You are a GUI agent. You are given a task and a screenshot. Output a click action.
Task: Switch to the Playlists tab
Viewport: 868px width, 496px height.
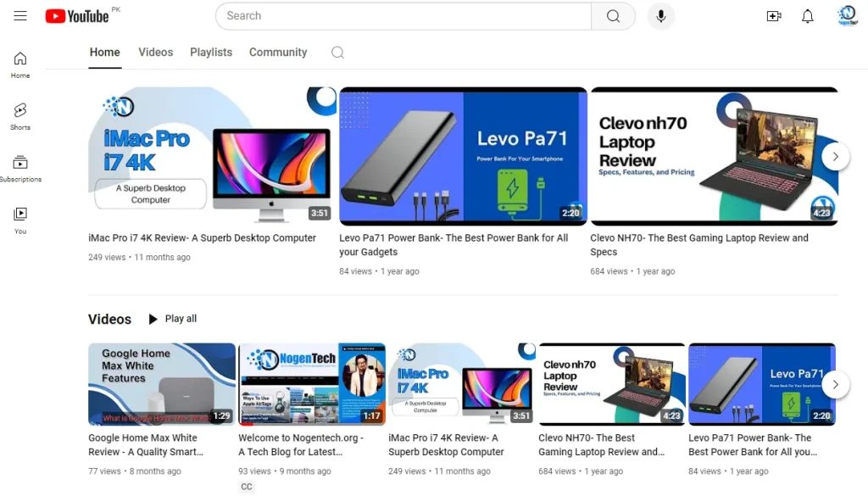[x=211, y=53]
